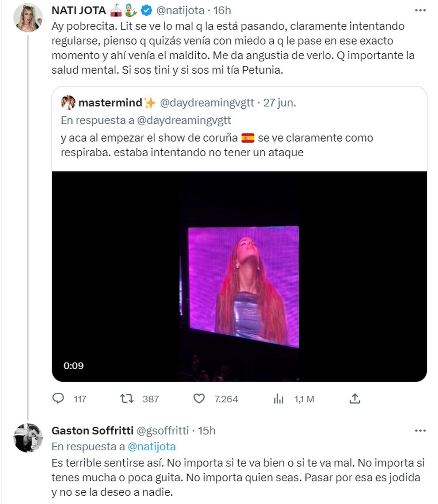The height and width of the screenshot is (504, 438).
Task: Click the 0:09 video duration label
Action: click(x=73, y=366)
